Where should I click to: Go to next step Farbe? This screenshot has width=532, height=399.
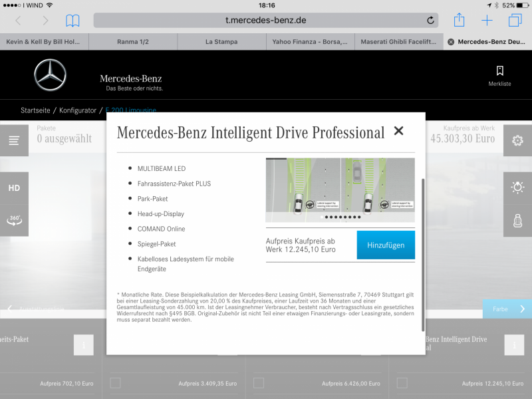point(507,309)
